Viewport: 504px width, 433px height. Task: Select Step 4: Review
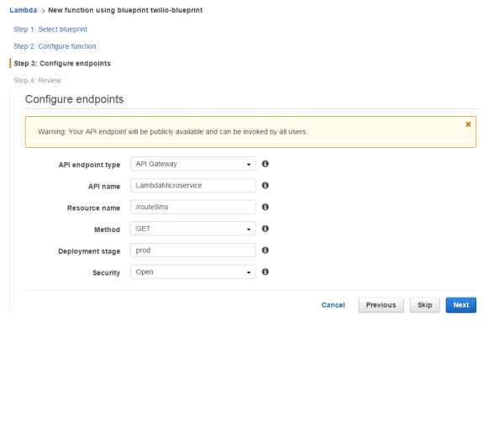[x=37, y=81]
